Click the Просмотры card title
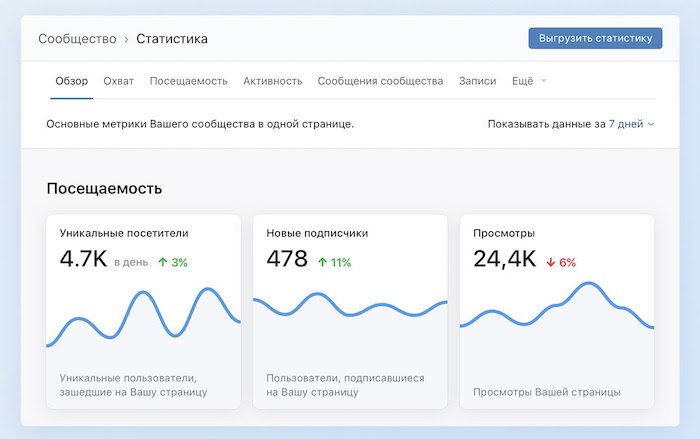 point(504,233)
